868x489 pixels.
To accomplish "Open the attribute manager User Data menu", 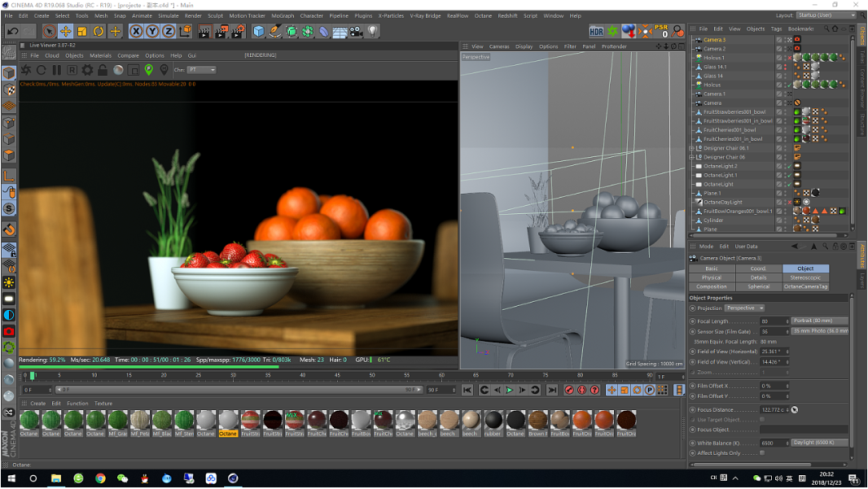I will pos(746,247).
